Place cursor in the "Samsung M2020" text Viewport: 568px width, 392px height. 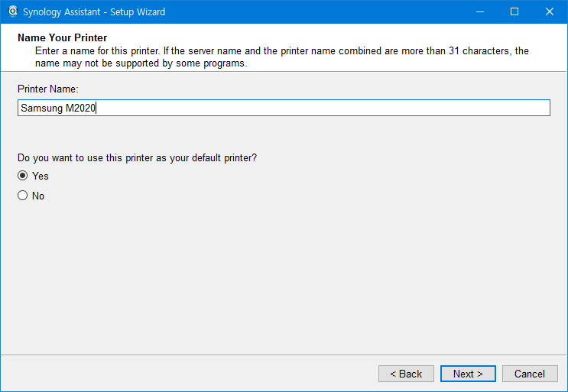(x=57, y=109)
